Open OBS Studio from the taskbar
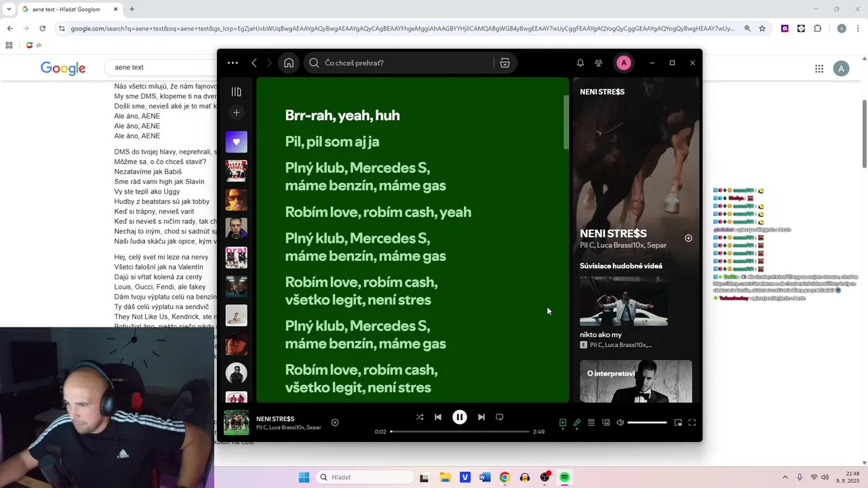This screenshot has width=868, height=488. point(545,477)
